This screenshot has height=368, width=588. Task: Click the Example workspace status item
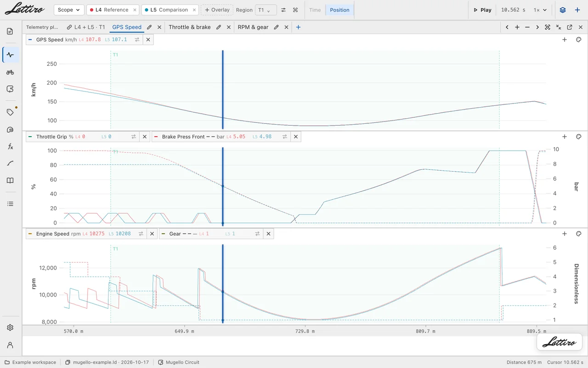click(30, 362)
